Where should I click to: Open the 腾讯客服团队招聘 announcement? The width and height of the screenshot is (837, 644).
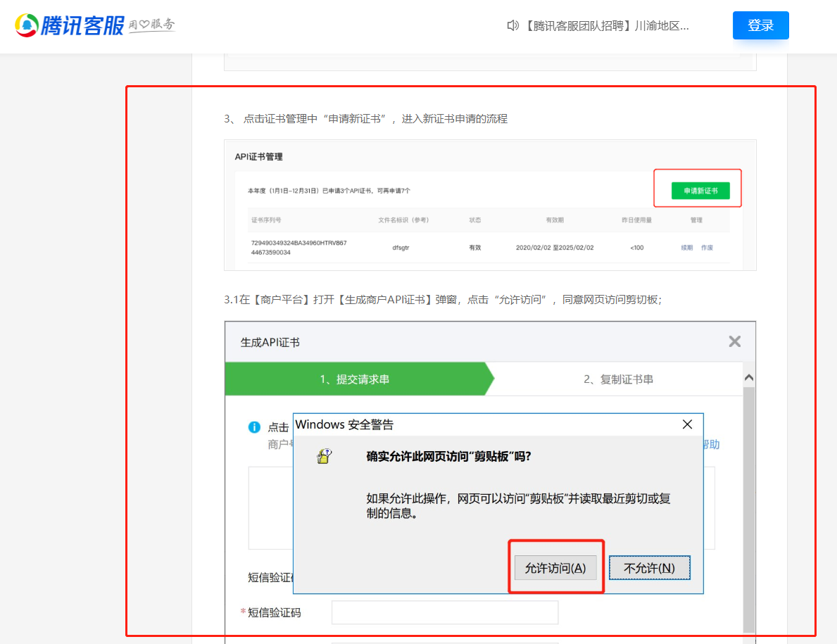[607, 26]
